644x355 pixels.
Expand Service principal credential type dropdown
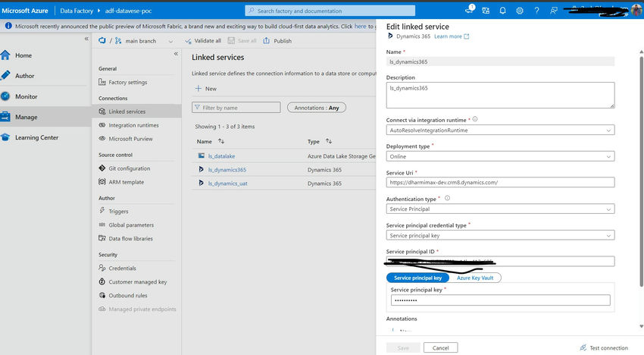point(499,235)
